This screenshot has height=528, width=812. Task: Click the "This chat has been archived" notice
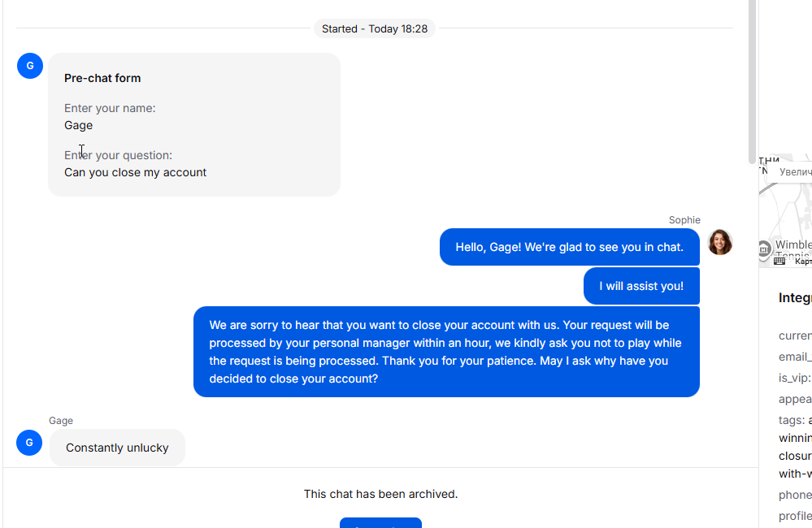(x=380, y=494)
